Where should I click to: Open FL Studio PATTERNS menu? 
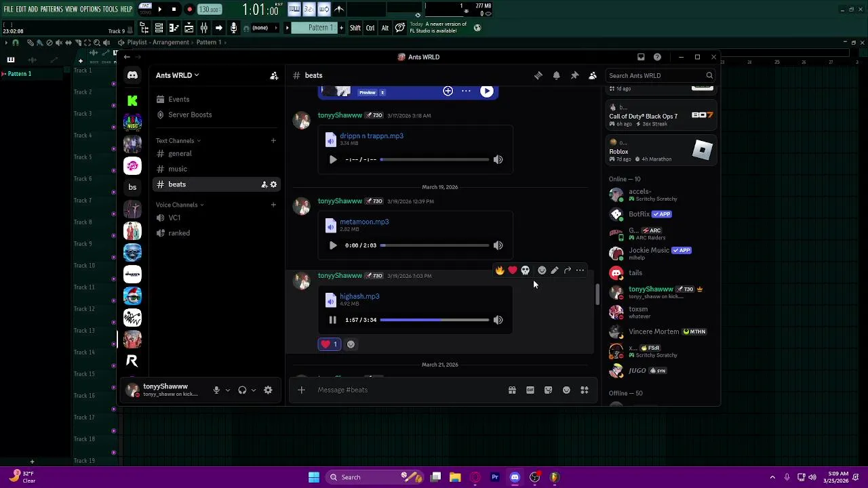pyautogui.click(x=52, y=9)
